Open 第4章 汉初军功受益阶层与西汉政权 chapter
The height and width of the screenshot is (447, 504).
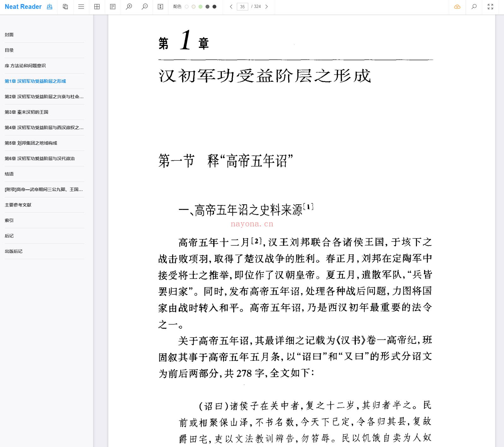coord(44,128)
